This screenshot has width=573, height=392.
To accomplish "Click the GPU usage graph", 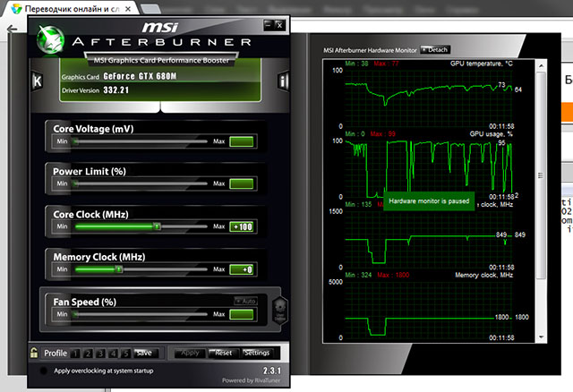I will (x=428, y=168).
